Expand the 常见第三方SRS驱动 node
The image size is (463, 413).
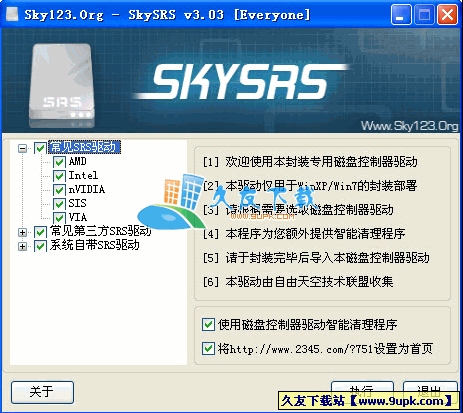click(x=22, y=232)
